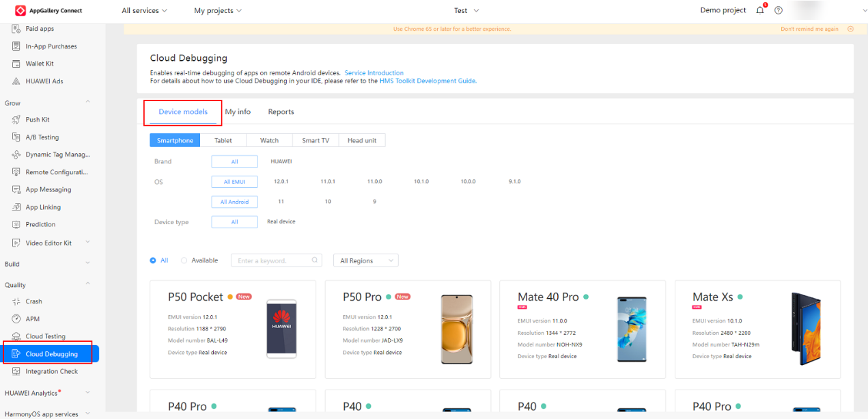Open the My projects dropdown
The height and width of the screenshot is (419, 868).
218,10
